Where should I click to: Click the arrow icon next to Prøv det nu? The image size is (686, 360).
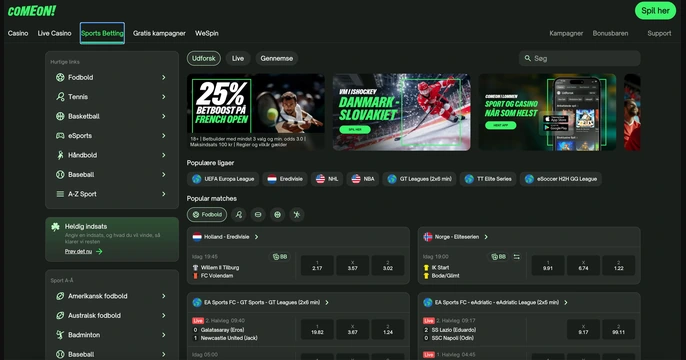click(x=99, y=252)
